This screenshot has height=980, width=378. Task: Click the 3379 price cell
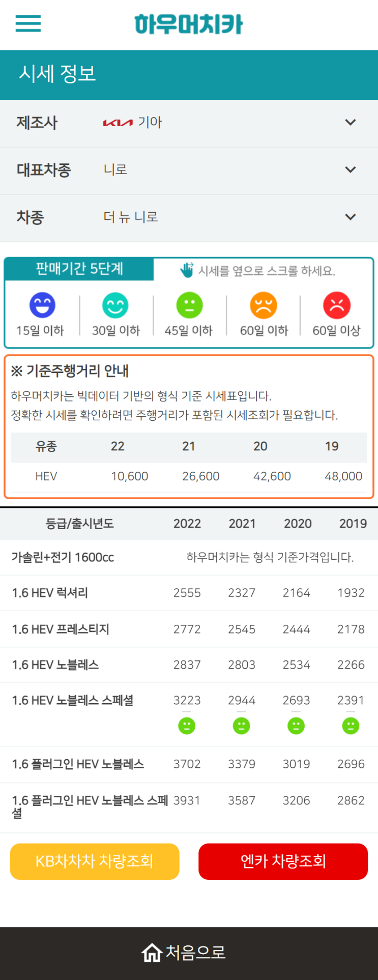click(x=242, y=764)
